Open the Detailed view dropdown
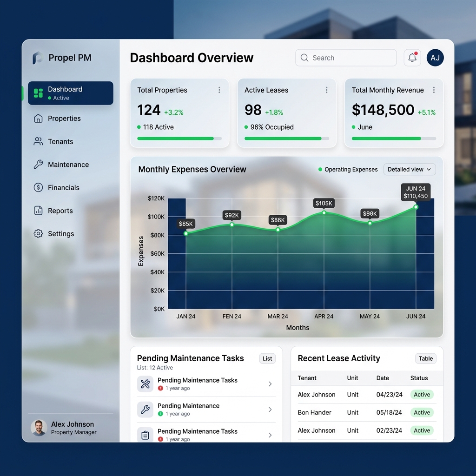476x476 pixels. [x=410, y=169]
